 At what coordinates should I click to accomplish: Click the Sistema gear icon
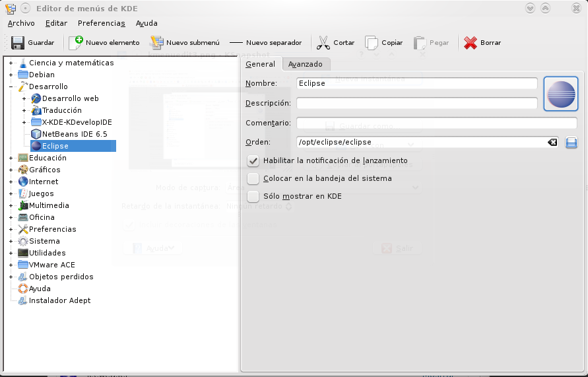(23, 241)
